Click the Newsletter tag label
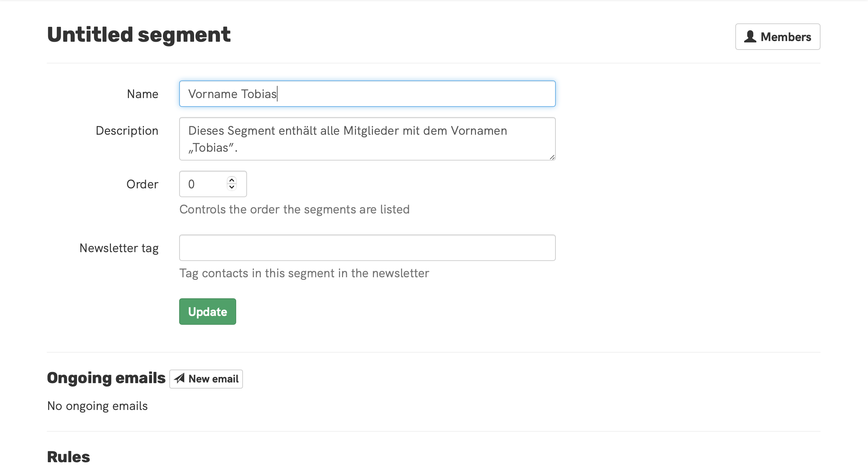The width and height of the screenshot is (868, 469). pyautogui.click(x=119, y=248)
